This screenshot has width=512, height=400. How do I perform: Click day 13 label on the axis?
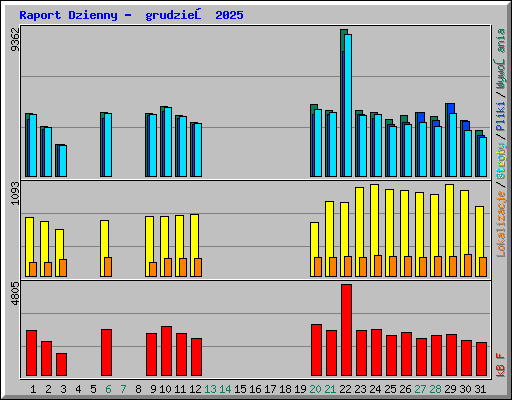pos(210,389)
